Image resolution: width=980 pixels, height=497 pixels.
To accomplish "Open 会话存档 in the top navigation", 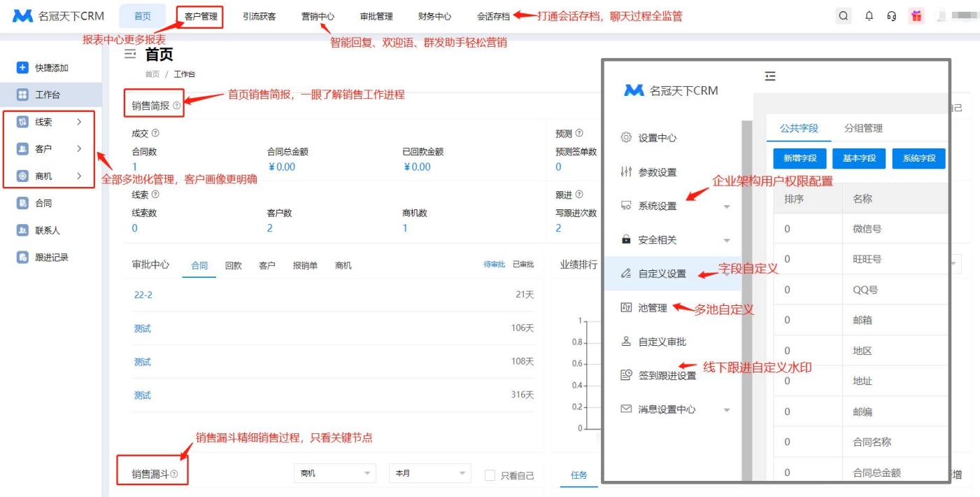I will click(493, 16).
